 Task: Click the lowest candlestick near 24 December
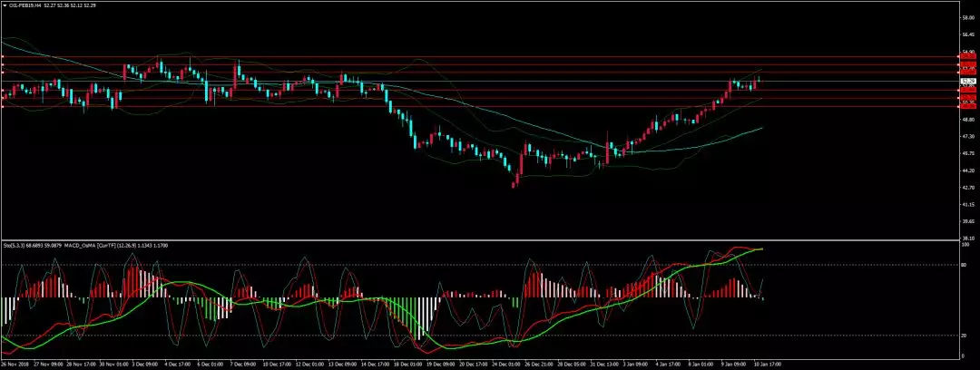coord(514,181)
